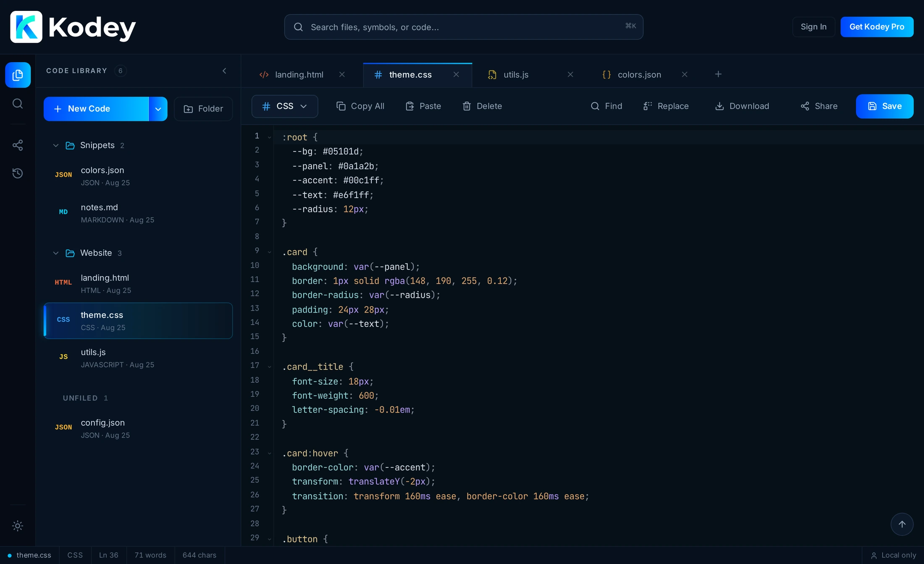Open the history icon in left sidebar

tap(18, 173)
